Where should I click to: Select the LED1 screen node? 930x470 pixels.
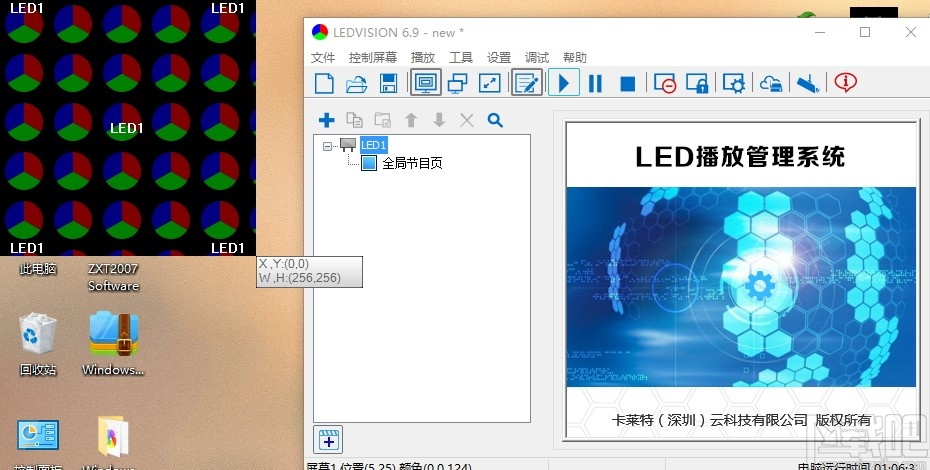(373, 145)
